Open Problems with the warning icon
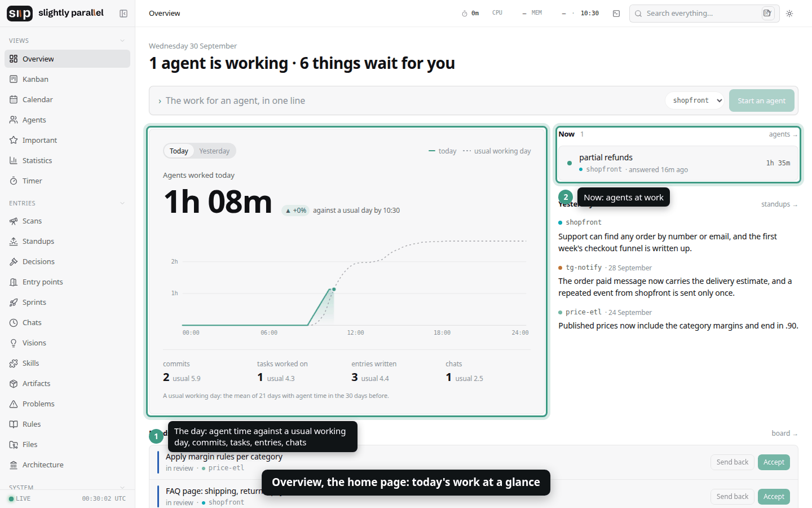 coord(67,404)
